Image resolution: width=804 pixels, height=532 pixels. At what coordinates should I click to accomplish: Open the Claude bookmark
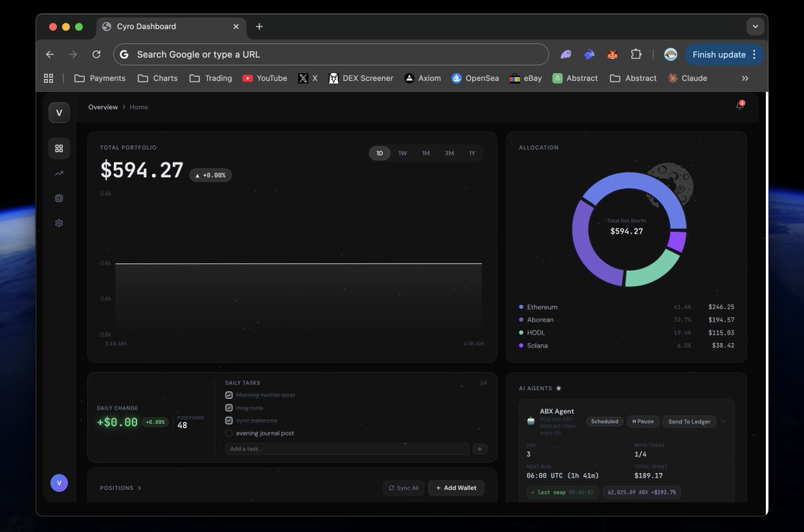pos(687,78)
